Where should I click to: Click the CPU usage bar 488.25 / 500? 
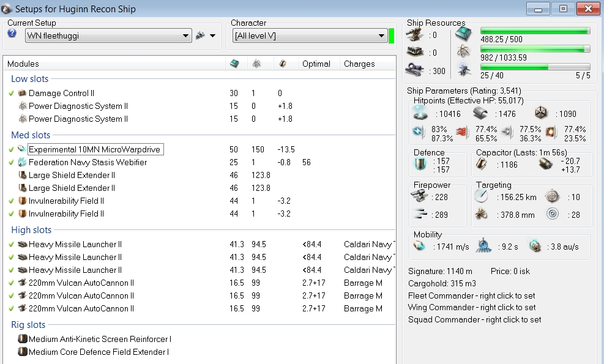(535, 31)
